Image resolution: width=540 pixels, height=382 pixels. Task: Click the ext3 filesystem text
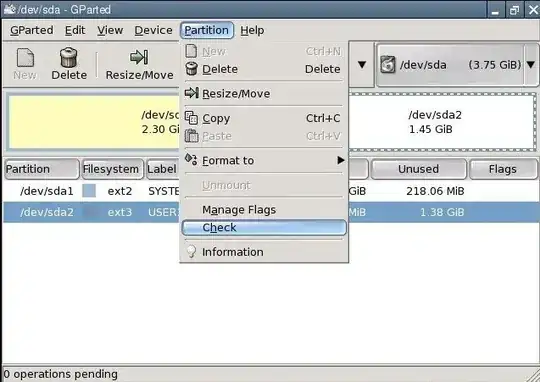(120, 212)
